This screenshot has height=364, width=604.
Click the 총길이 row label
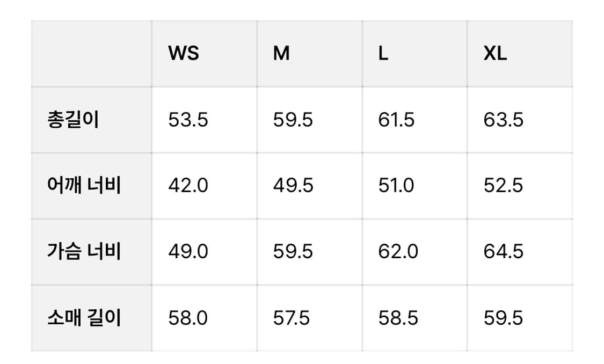tap(74, 120)
